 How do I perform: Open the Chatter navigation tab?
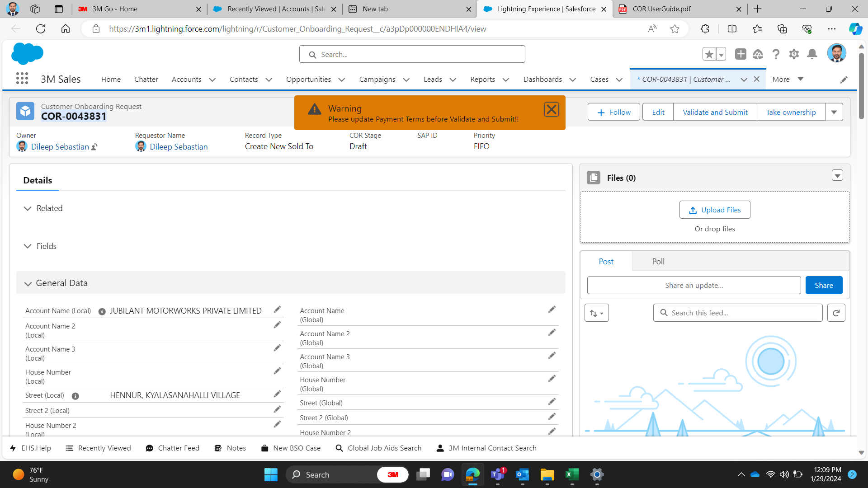click(146, 79)
